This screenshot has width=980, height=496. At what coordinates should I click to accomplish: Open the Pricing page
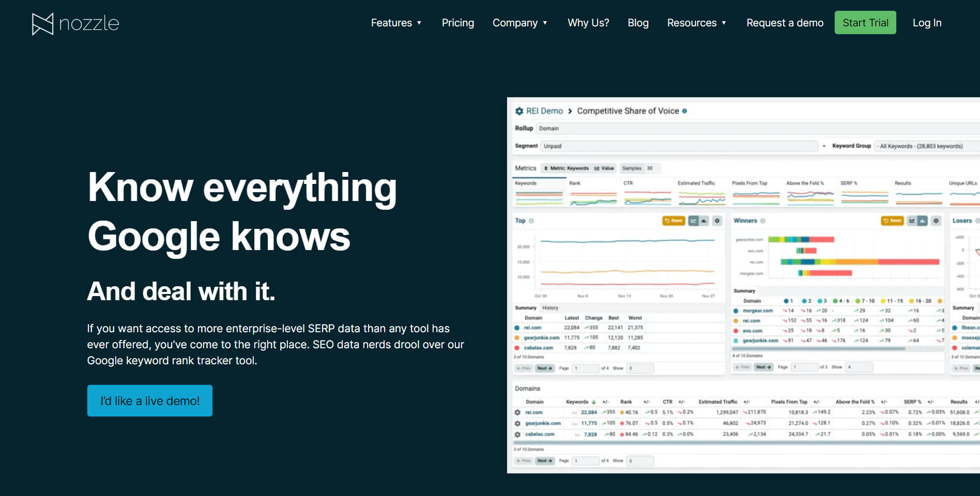[x=458, y=23]
